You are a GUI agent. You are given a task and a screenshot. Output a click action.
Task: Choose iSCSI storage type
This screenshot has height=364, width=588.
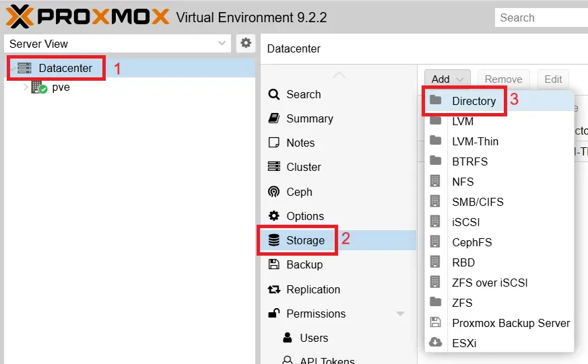tap(499, 223)
